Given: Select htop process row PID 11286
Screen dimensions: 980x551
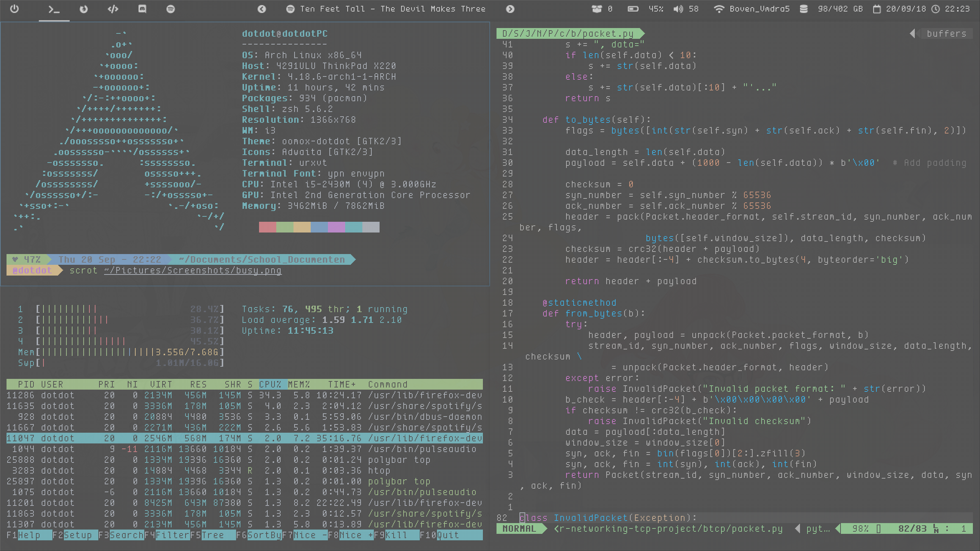Looking at the screenshot, I should pos(245,395).
